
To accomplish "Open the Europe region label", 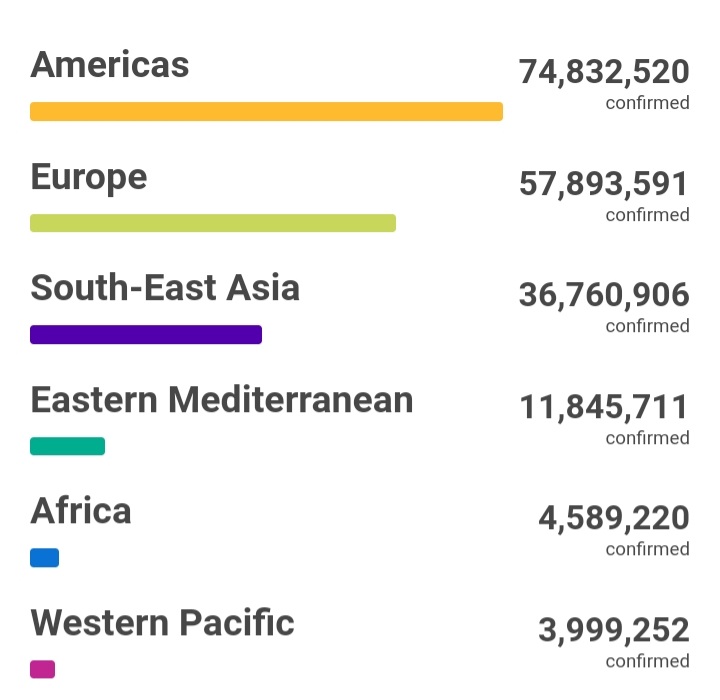I will point(89,178).
